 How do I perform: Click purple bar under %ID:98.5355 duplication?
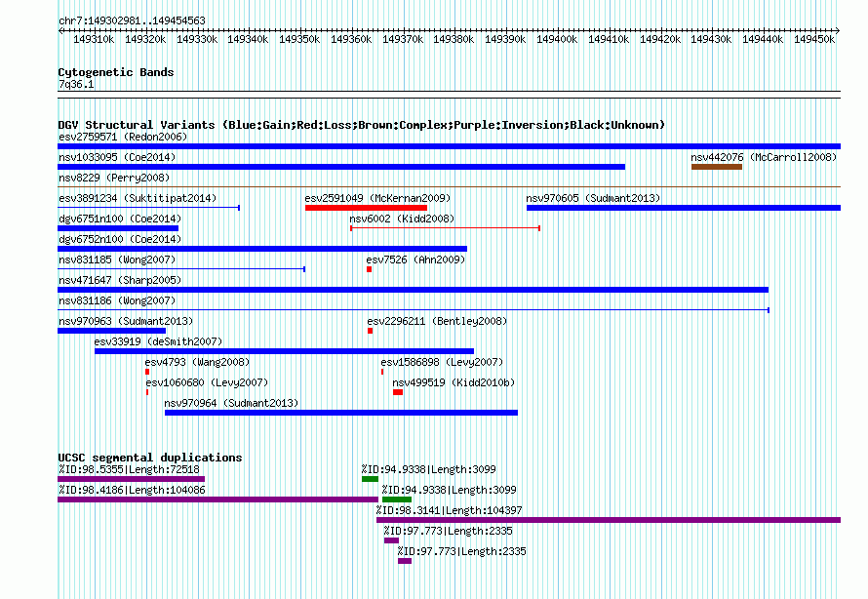[132, 479]
